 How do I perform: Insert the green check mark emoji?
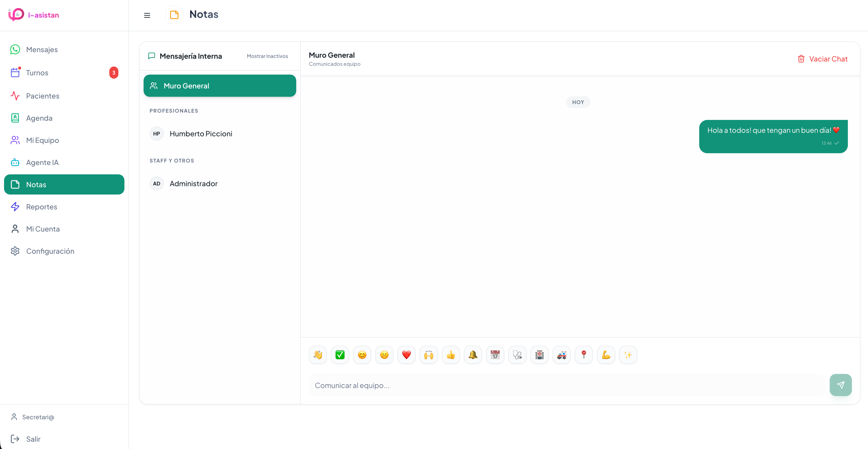[340, 355]
